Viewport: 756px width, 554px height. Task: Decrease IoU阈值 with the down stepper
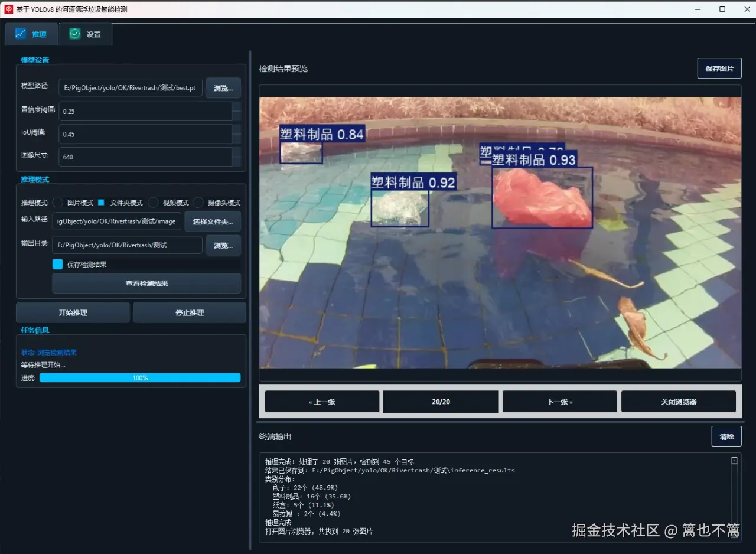coord(236,139)
